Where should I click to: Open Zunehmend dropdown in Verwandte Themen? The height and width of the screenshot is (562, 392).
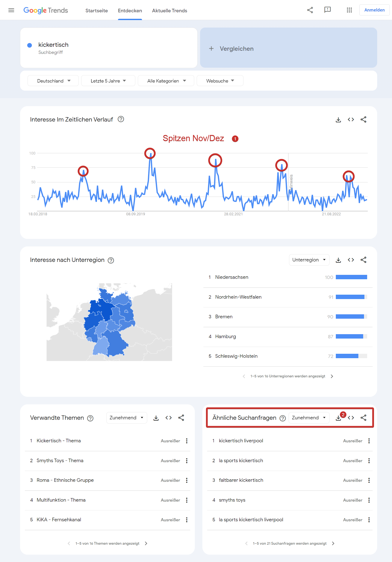pyautogui.click(x=127, y=418)
